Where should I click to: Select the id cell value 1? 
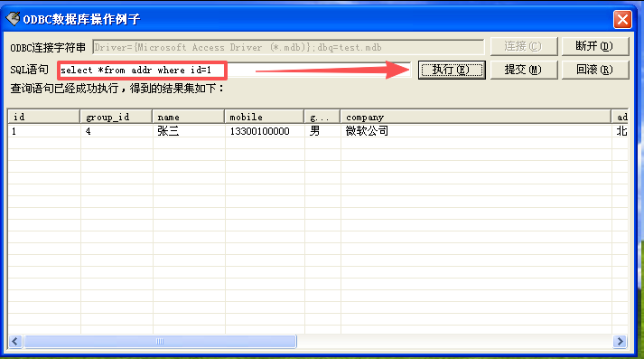pyautogui.click(x=14, y=131)
